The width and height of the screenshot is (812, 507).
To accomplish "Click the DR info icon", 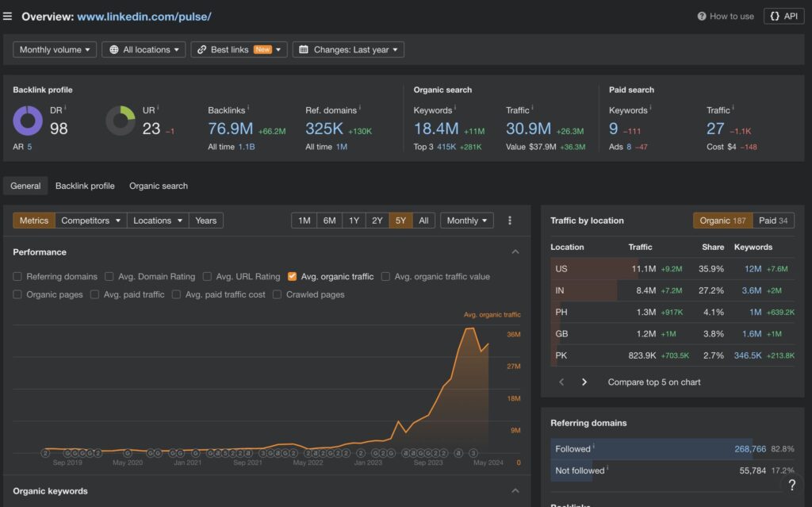I will pyautogui.click(x=65, y=108).
